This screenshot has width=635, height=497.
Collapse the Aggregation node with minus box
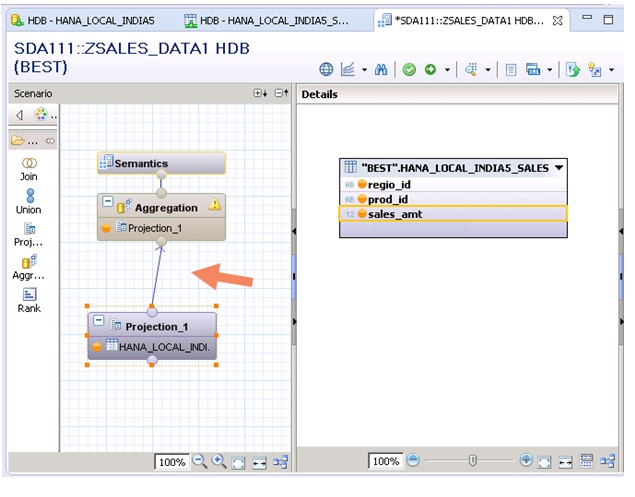tap(107, 201)
